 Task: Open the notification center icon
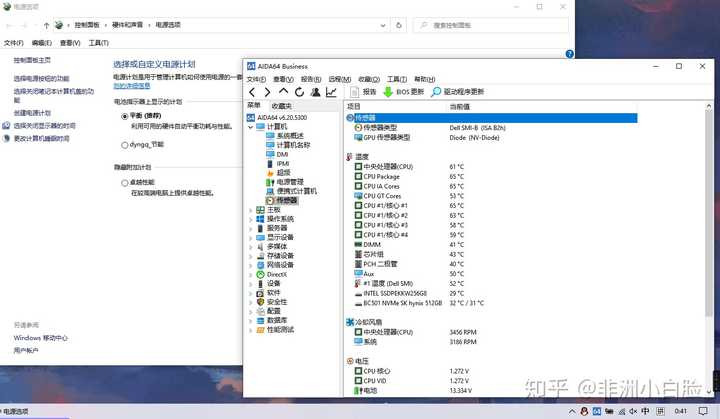point(703,411)
